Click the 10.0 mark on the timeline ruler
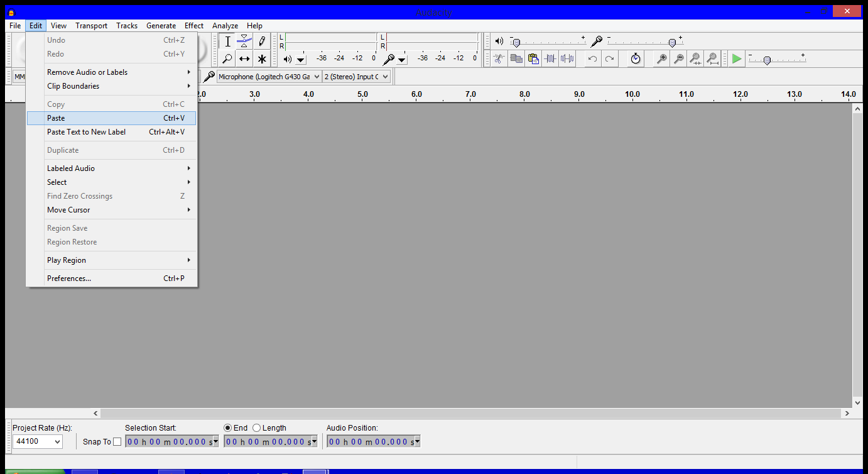This screenshot has width=868, height=474. click(x=632, y=94)
